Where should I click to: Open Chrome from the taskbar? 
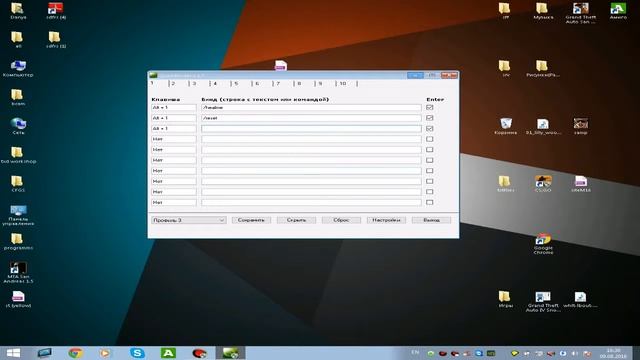click(x=76, y=353)
